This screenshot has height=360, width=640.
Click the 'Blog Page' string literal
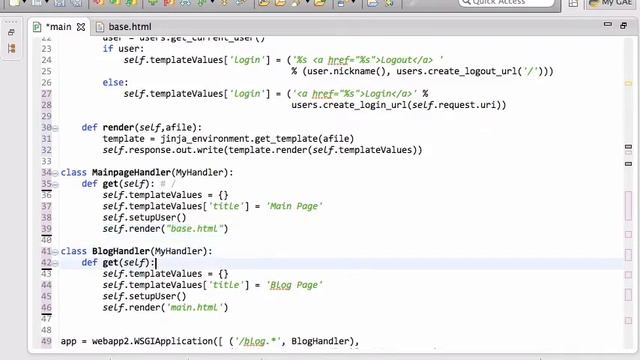pyautogui.click(x=294, y=285)
